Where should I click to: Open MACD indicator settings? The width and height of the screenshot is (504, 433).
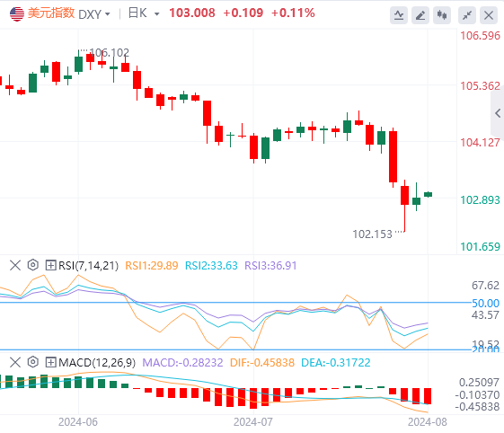tap(32, 362)
